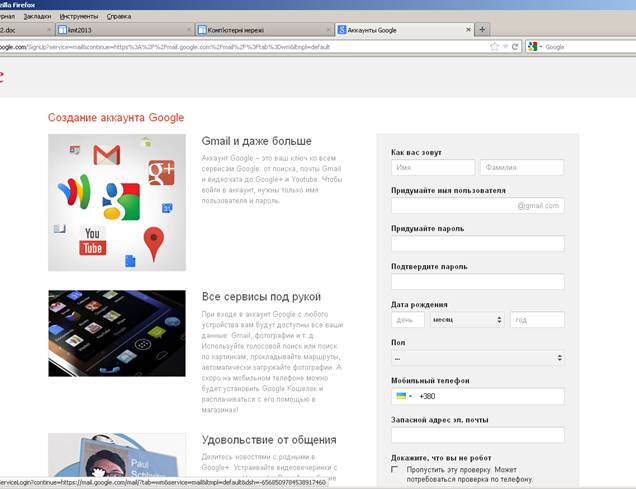Click the День birth day field
This screenshot has width=636, height=489.
click(408, 320)
